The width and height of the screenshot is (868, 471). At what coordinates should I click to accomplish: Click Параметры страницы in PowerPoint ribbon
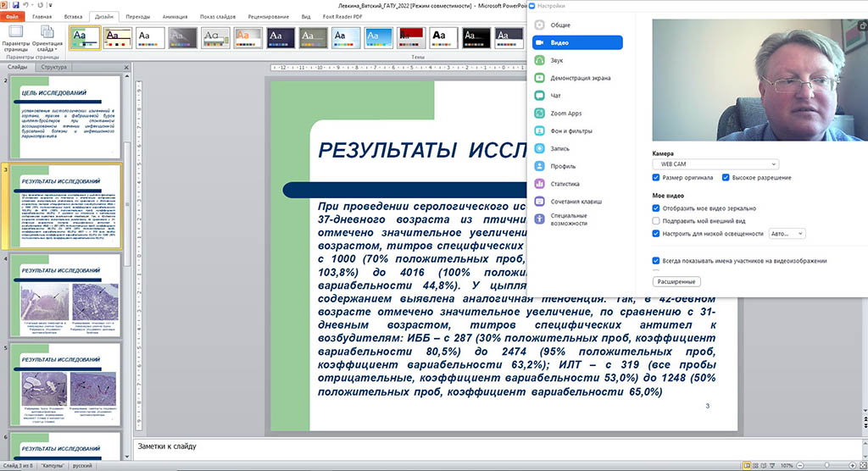15,38
